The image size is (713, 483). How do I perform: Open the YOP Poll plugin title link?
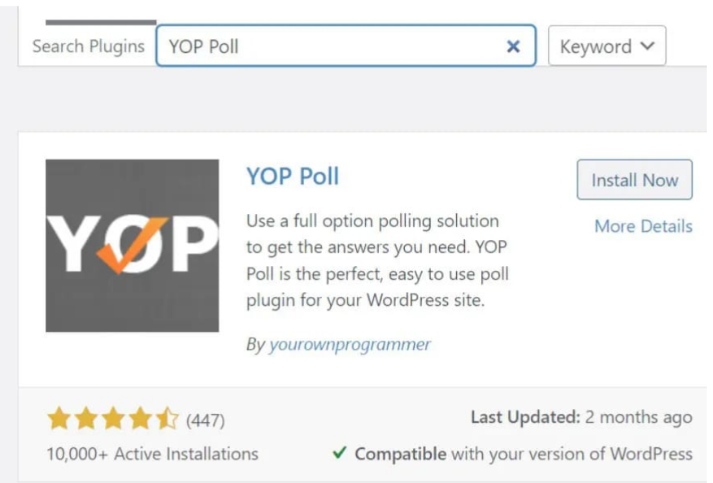point(293,176)
